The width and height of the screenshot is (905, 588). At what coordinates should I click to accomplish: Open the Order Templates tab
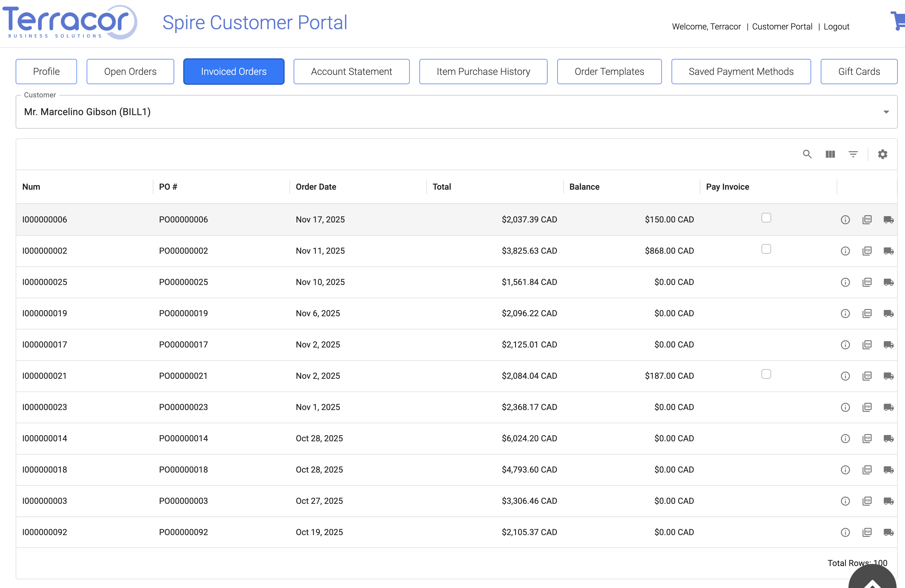609,72
